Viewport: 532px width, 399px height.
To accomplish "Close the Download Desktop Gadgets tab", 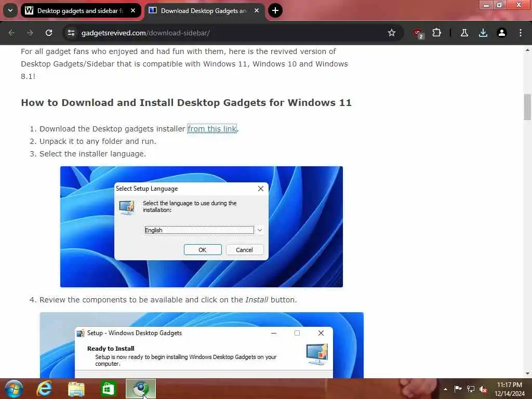I will pyautogui.click(x=257, y=10).
